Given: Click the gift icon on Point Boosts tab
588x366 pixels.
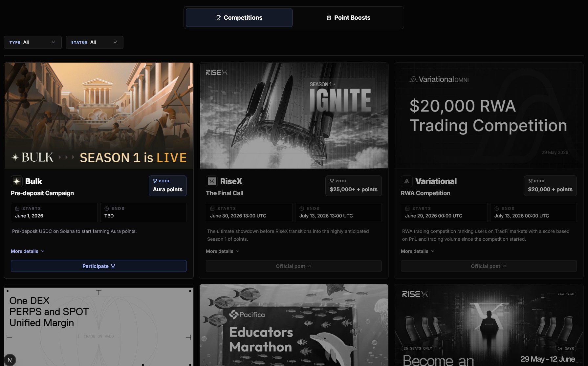Looking at the screenshot, I should click(x=329, y=18).
